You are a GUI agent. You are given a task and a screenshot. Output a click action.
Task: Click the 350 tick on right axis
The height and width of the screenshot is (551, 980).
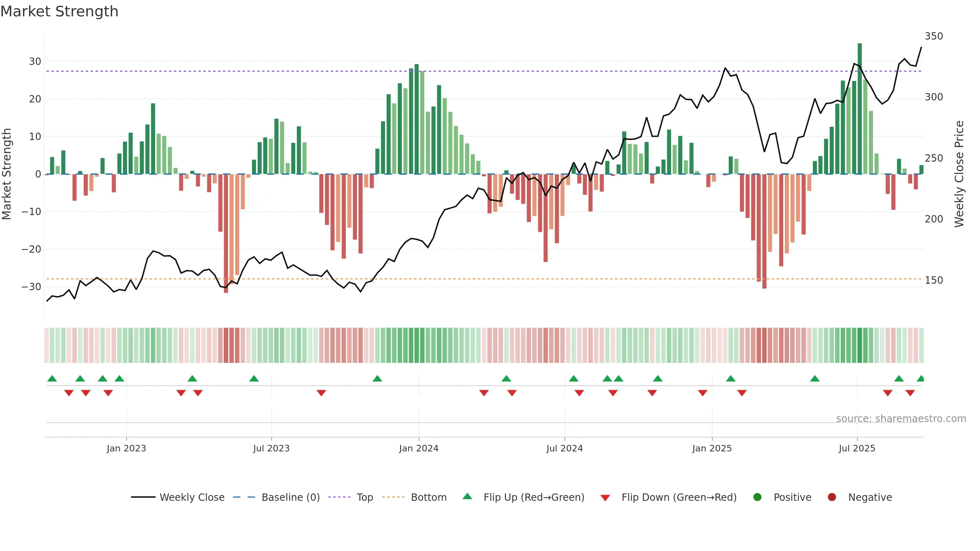point(934,36)
